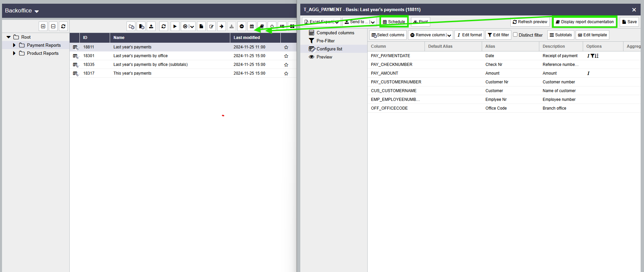Mark report 18301 as favorite with its star
The image size is (644, 272).
pyautogui.click(x=286, y=56)
